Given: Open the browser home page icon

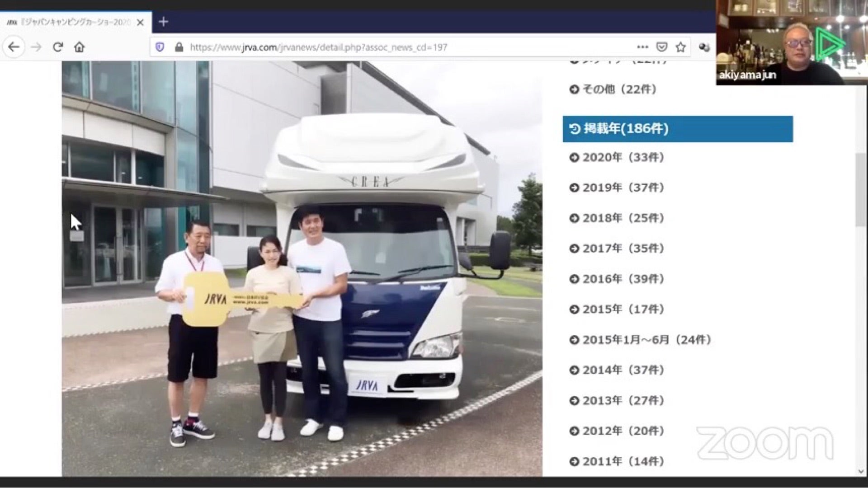Looking at the screenshot, I should tap(80, 47).
